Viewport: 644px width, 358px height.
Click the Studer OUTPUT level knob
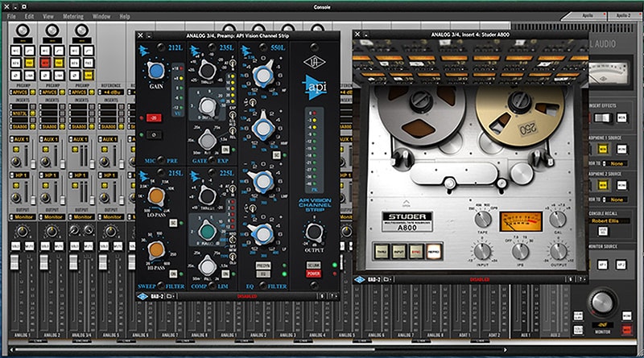click(558, 251)
